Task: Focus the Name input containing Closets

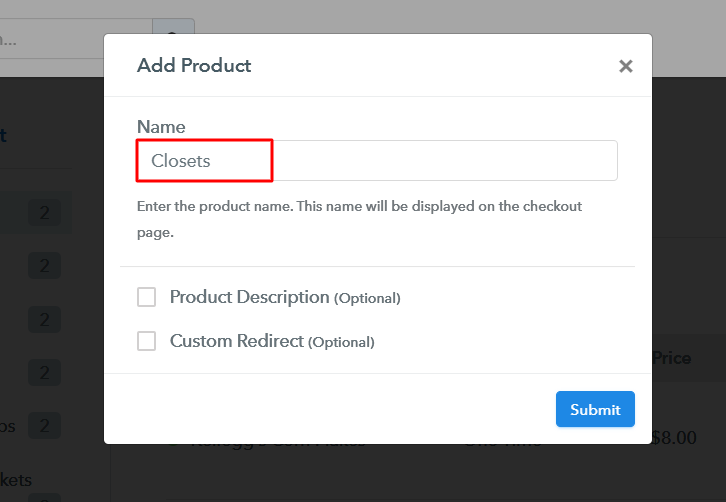Action: tap(377, 161)
